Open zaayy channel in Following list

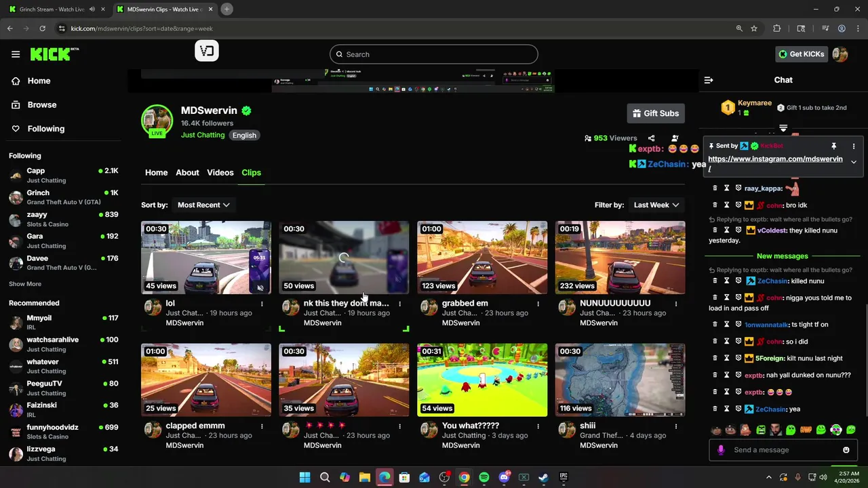coord(63,219)
